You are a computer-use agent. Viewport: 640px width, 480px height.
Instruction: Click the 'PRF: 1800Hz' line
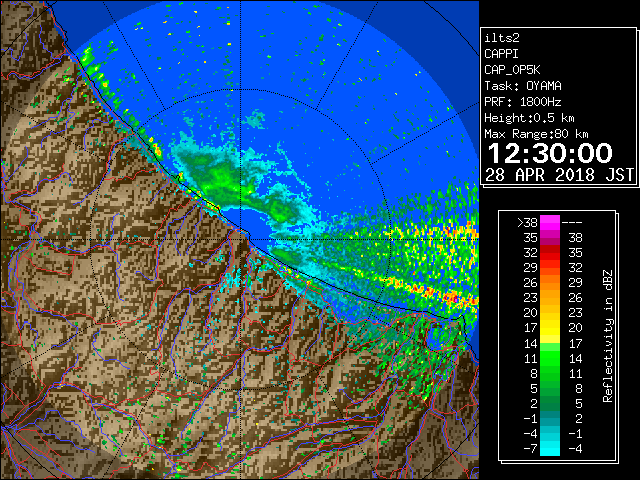pyautogui.click(x=523, y=102)
